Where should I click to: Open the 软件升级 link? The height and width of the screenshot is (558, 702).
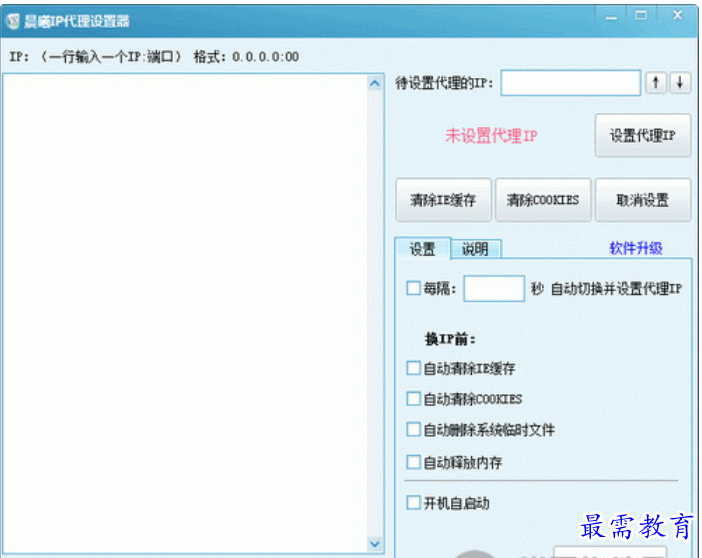(x=636, y=248)
